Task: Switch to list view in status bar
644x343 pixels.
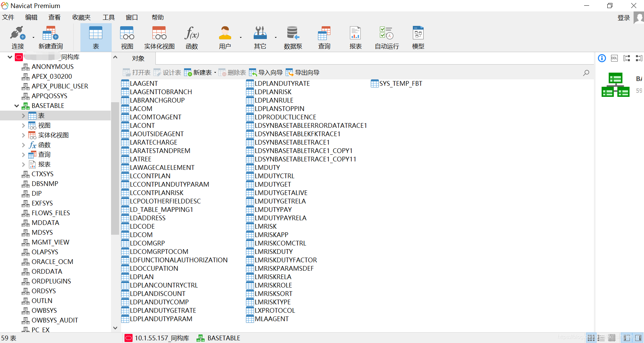Action: click(591, 338)
